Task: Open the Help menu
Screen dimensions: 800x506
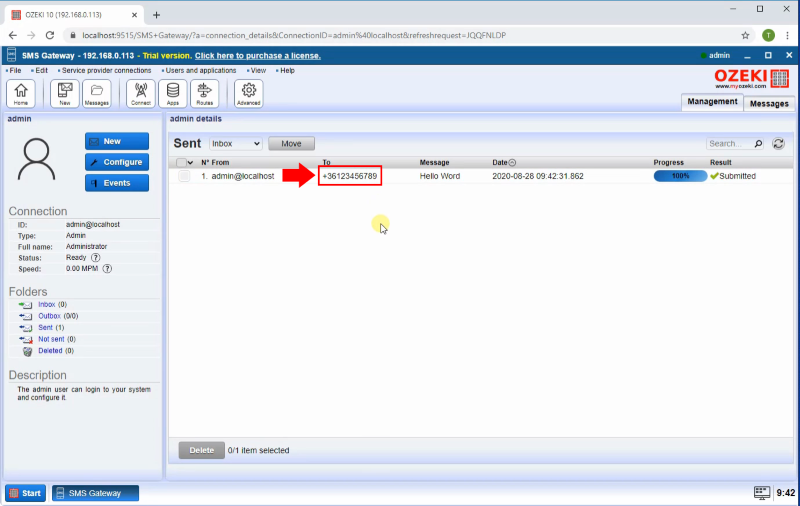Action: 287,70
